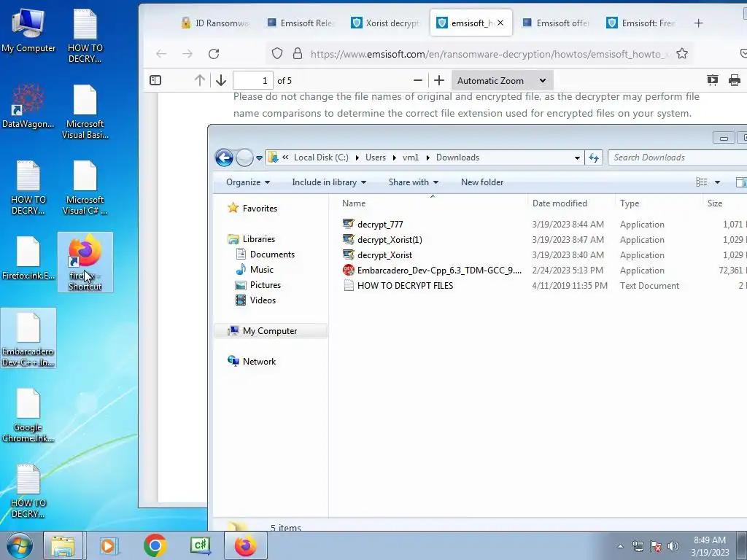Viewport: 747px width, 560px height.
Task: Open Google Chrome from taskbar
Action: tap(155, 545)
